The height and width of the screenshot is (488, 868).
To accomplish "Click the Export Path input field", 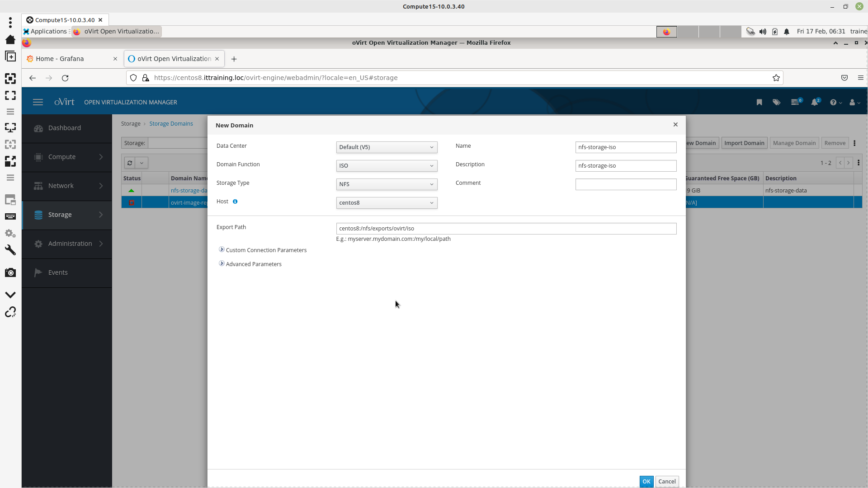I will pos(506,229).
